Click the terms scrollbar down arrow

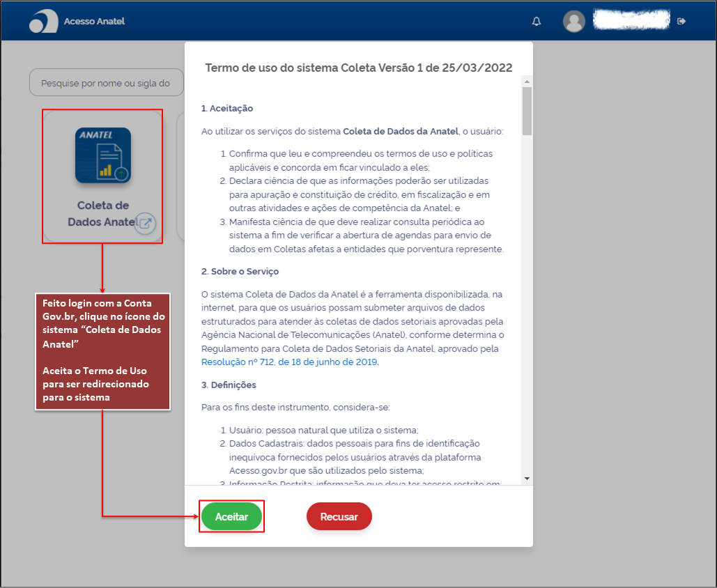pyautogui.click(x=527, y=479)
